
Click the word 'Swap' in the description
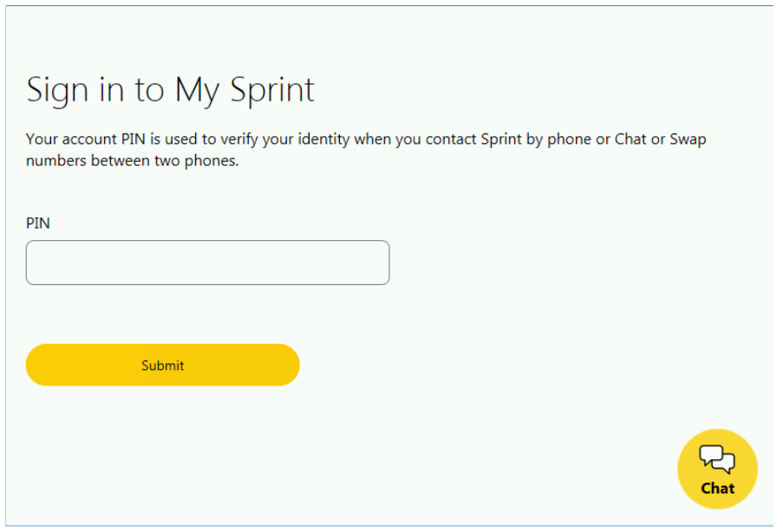pos(688,139)
